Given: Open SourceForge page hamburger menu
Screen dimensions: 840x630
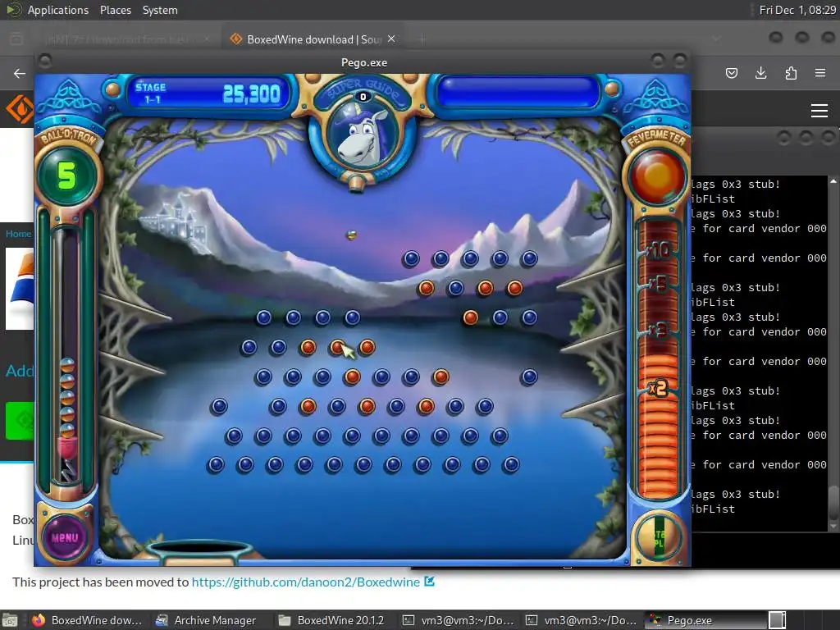Looking at the screenshot, I should pos(819,111).
